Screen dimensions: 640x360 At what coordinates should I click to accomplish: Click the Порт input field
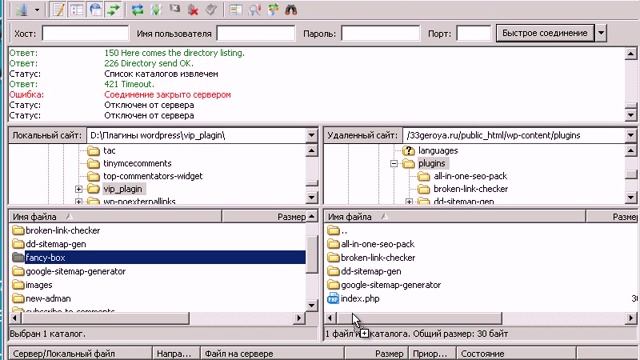tap(473, 33)
